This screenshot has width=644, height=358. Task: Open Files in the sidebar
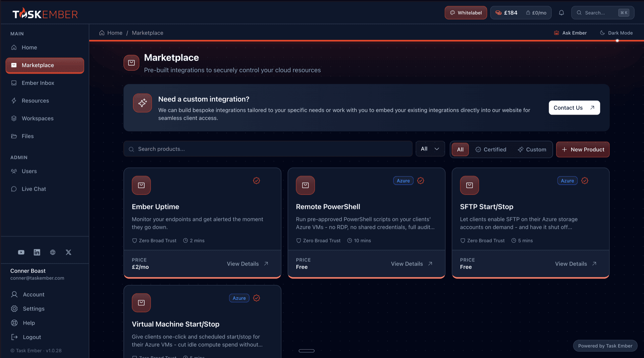coord(45,136)
